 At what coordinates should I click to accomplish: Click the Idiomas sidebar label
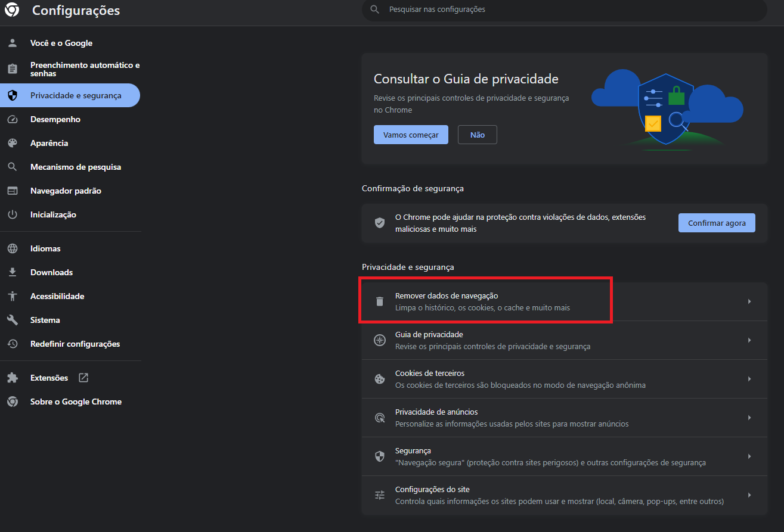[x=45, y=248]
